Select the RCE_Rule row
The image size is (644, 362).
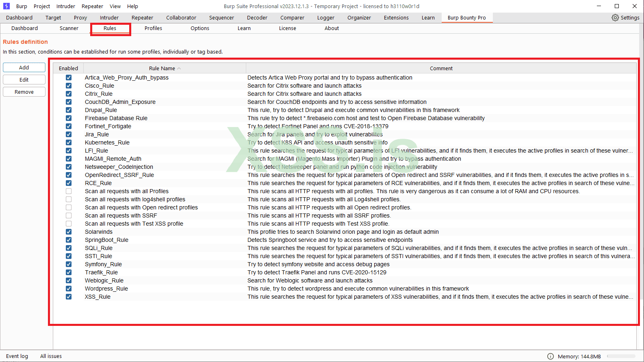345,183
